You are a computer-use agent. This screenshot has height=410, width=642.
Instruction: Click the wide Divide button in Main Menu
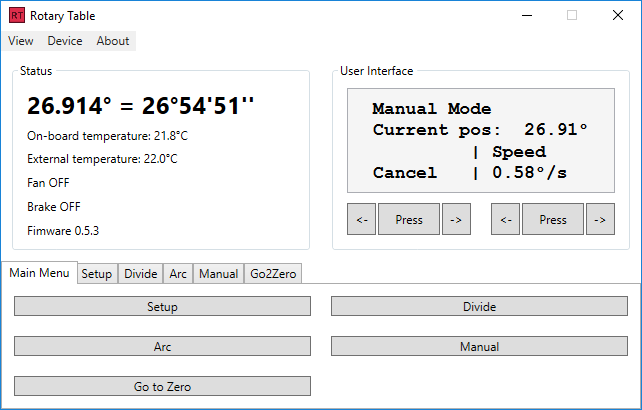tap(479, 307)
